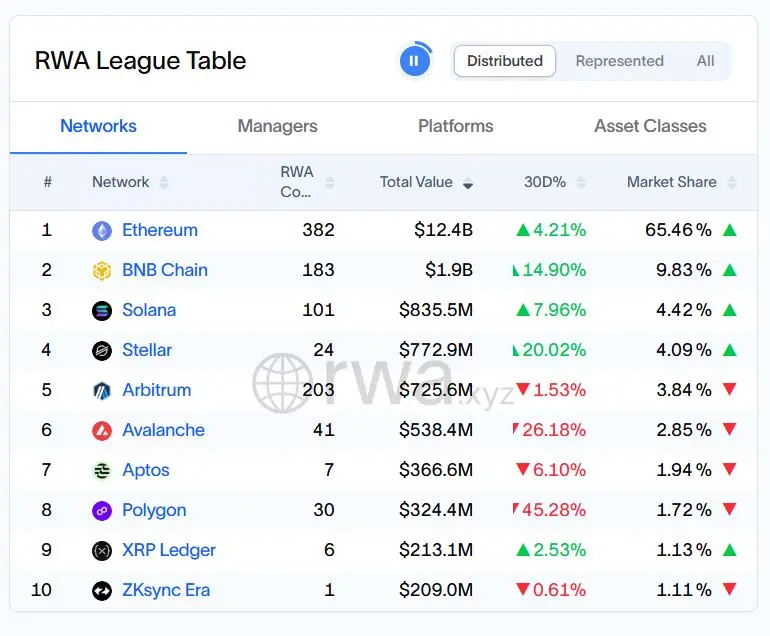Click the $12.4B total value cell
The image size is (770, 636).
point(443,230)
